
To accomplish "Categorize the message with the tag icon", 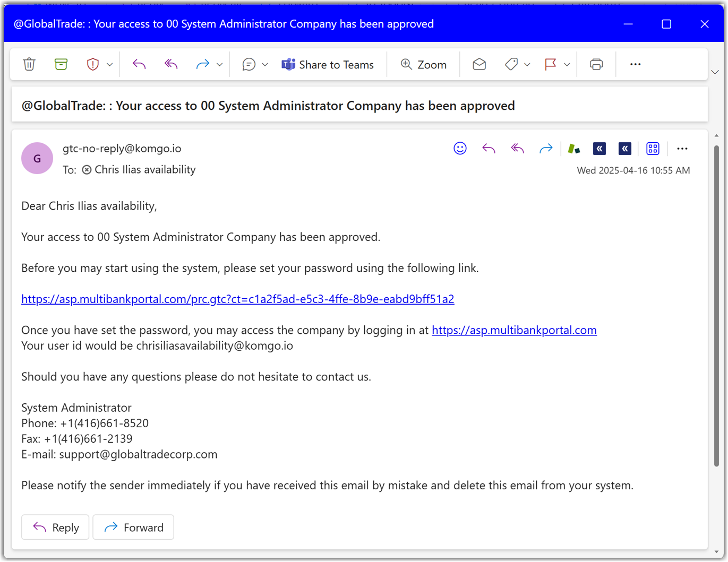I will pyautogui.click(x=511, y=64).
